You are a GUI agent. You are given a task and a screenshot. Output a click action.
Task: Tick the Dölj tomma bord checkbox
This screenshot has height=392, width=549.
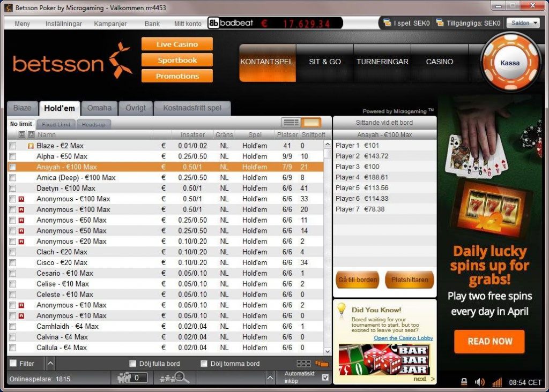[x=204, y=364]
